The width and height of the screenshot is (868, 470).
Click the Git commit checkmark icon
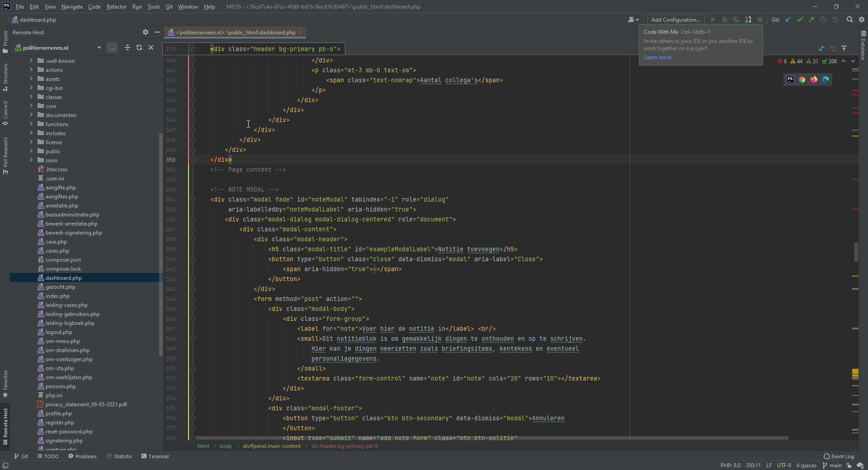click(800, 19)
